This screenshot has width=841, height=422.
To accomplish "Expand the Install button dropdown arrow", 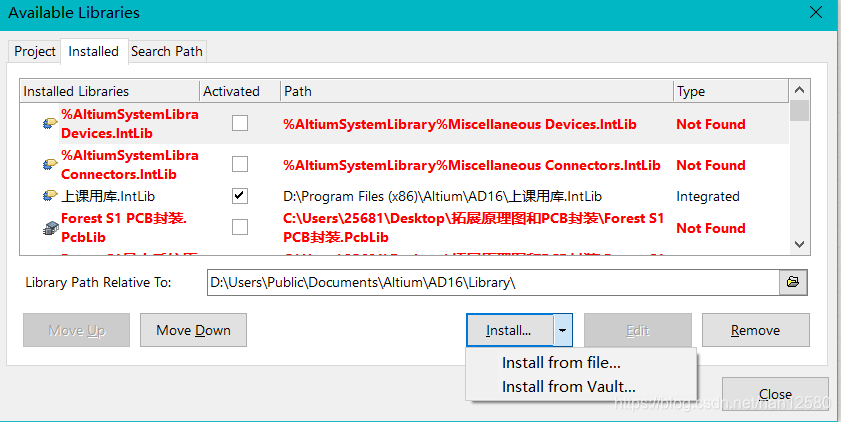I will pos(563,329).
